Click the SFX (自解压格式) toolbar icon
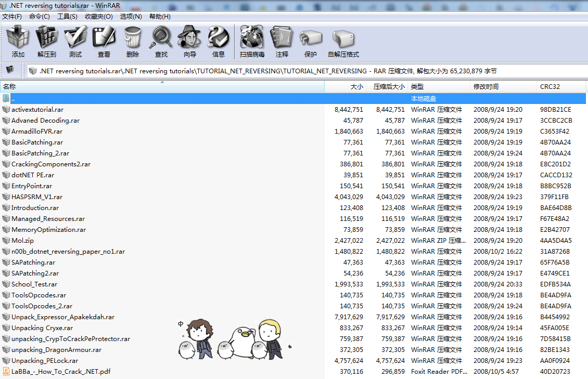588x379 pixels. [343, 38]
